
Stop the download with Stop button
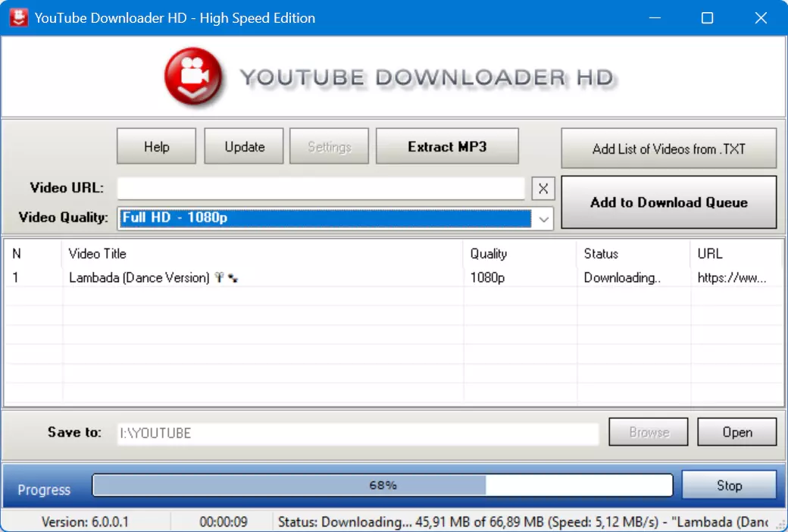point(729,485)
